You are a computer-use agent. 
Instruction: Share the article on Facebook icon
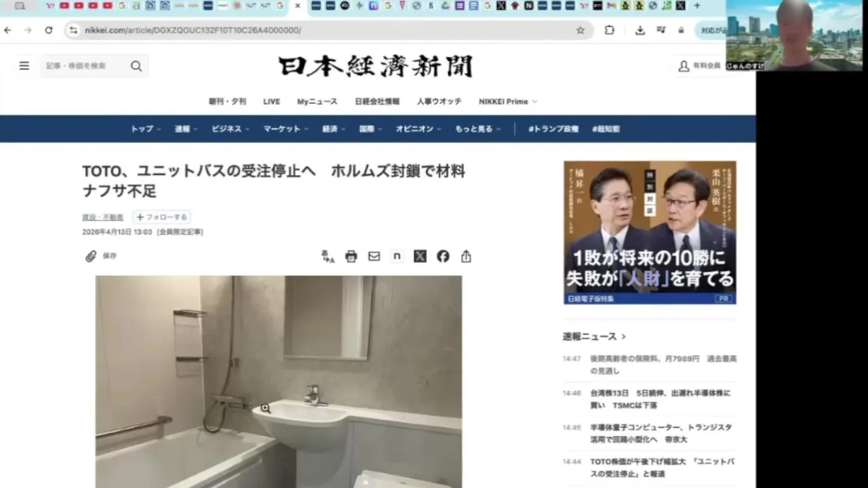(x=443, y=256)
